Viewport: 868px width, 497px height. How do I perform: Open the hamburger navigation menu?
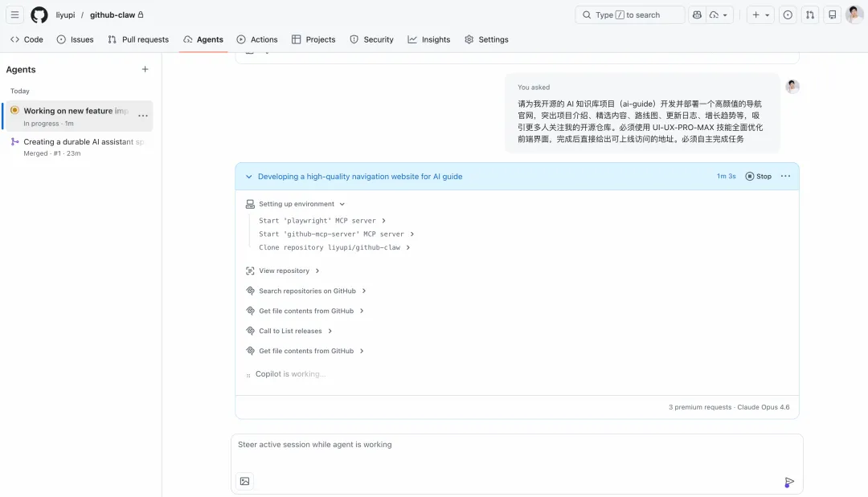pyautogui.click(x=14, y=14)
